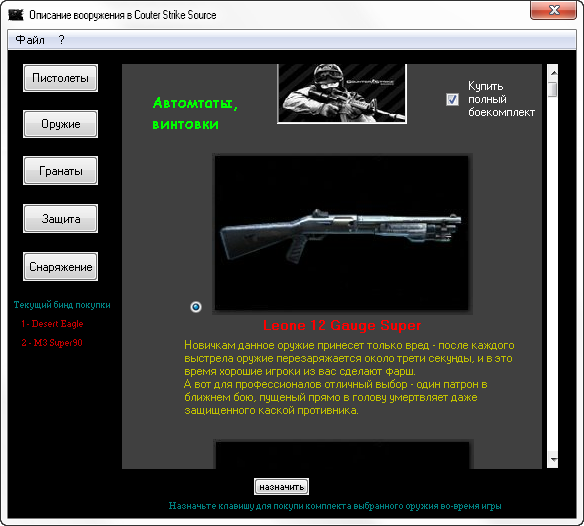
Task: Show the Пистолеты category
Action: [x=60, y=78]
